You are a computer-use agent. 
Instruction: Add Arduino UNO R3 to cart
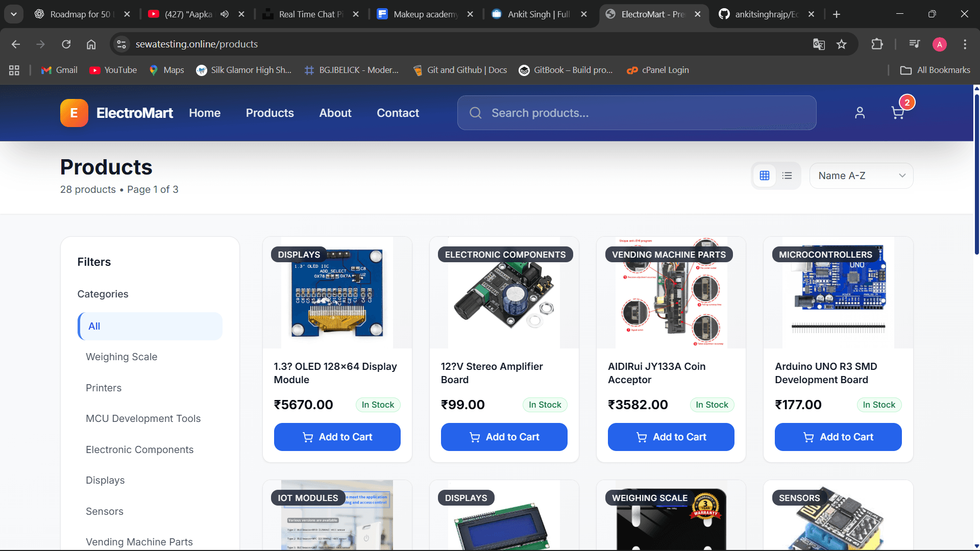[838, 437]
